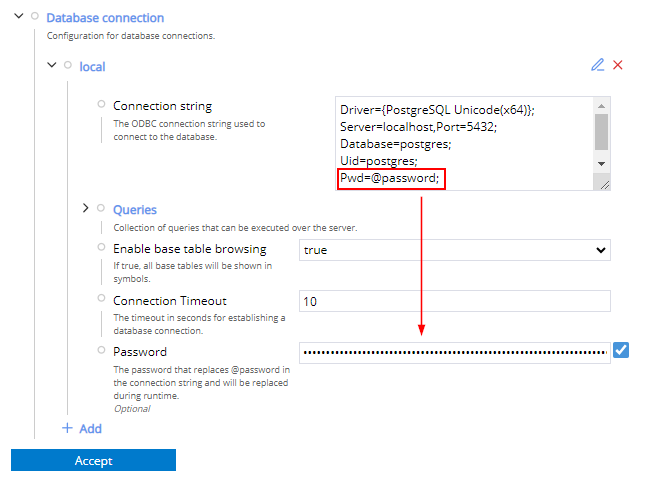
Task: Click the plus icon beside Add
Action: 68,428
